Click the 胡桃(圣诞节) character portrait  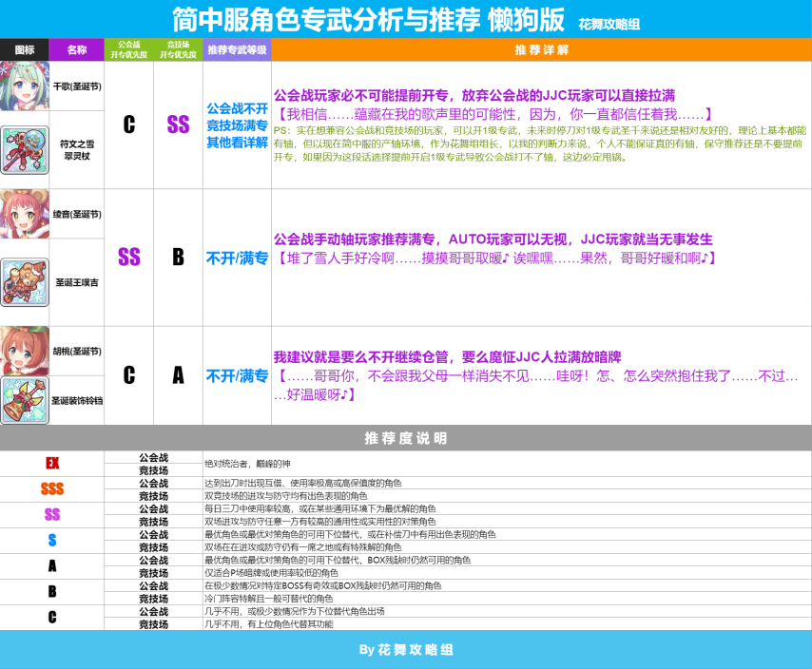[25, 351]
